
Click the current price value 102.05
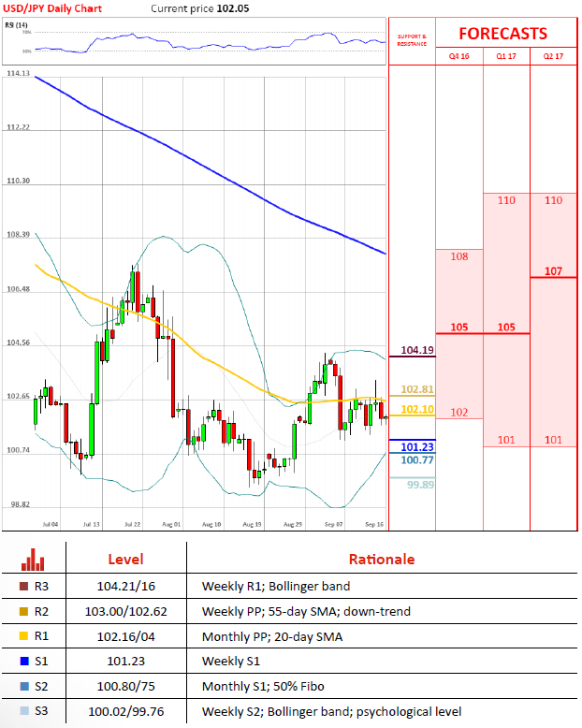coord(233,8)
